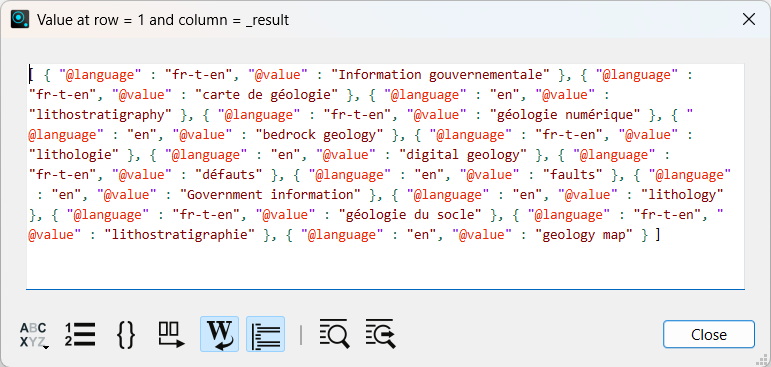
Task: Click the word "lithologie"
Action: tap(74, 155)
